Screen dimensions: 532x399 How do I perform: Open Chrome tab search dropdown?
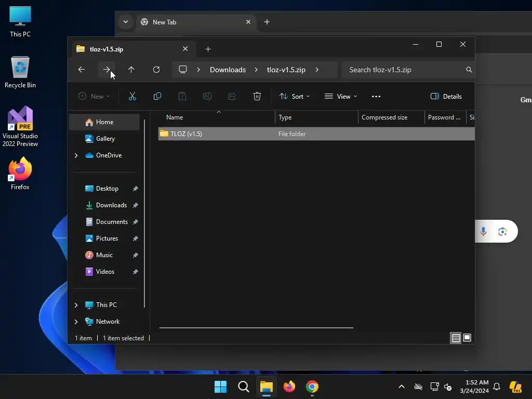(x=126, y=22)
